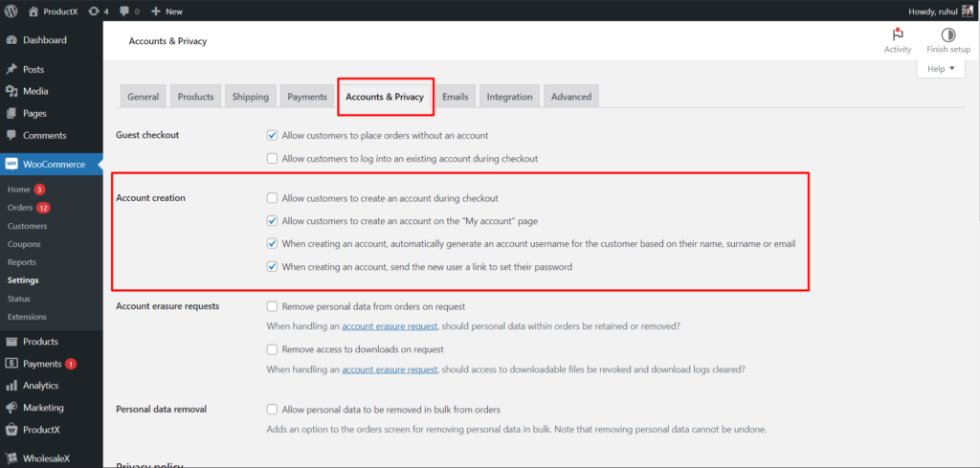Open the comments bubble icon in admin bar
The image size is (980, 468).
point(124,11)
